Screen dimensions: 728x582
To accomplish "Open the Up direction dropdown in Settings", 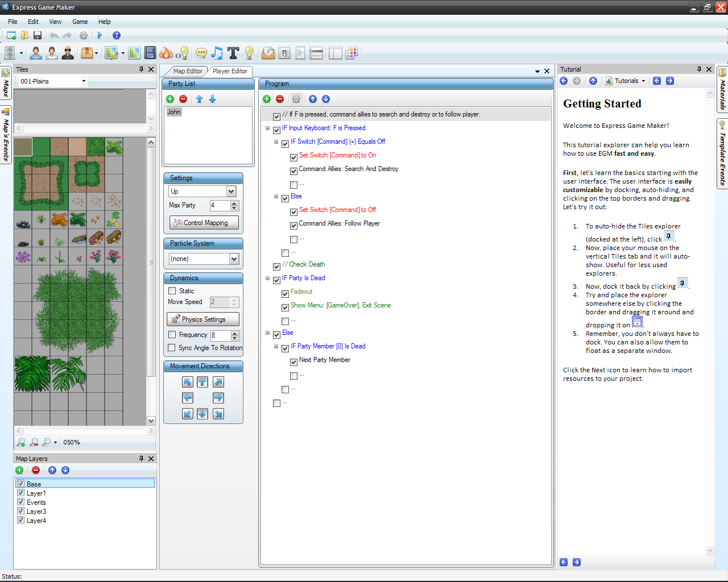I will coord(231,192).
